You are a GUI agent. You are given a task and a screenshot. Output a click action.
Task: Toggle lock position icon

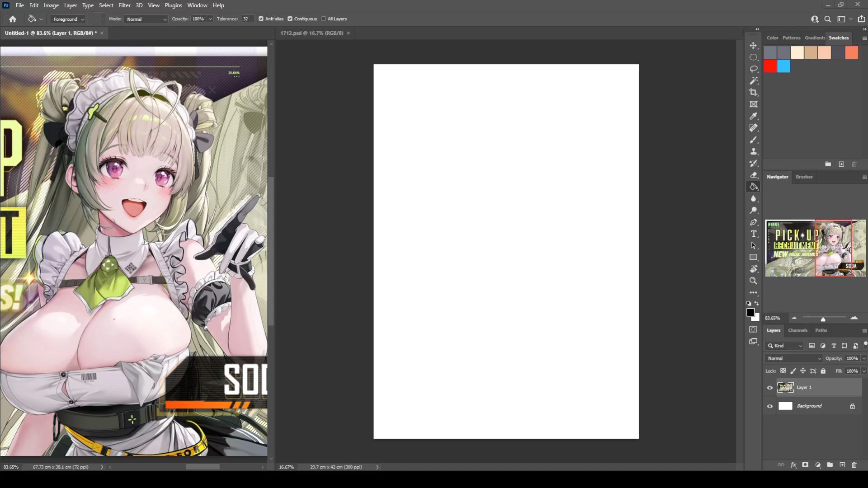pos(803,371)
